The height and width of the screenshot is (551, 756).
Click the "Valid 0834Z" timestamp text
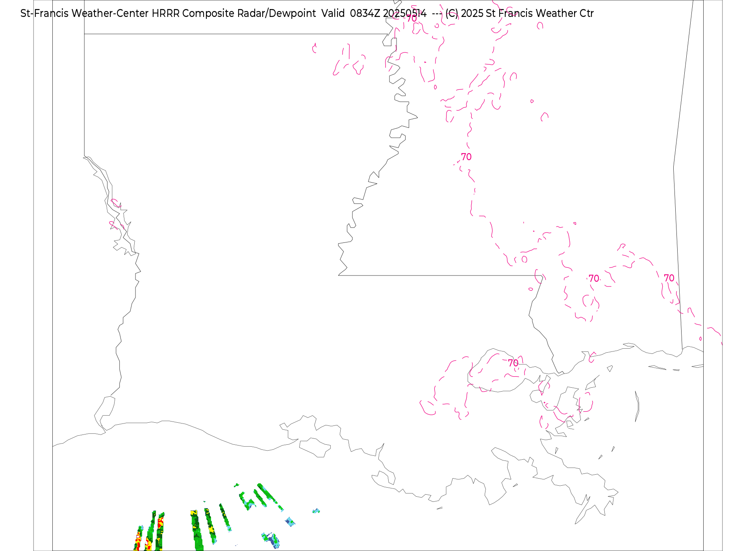coord(351,13)
